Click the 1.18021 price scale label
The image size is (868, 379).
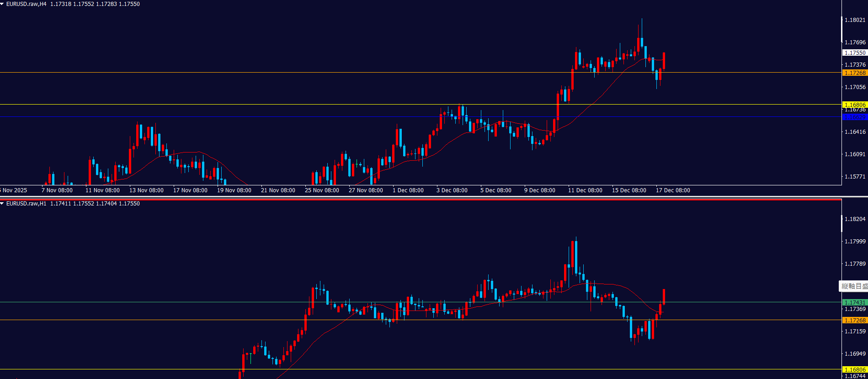coord(854,20)
